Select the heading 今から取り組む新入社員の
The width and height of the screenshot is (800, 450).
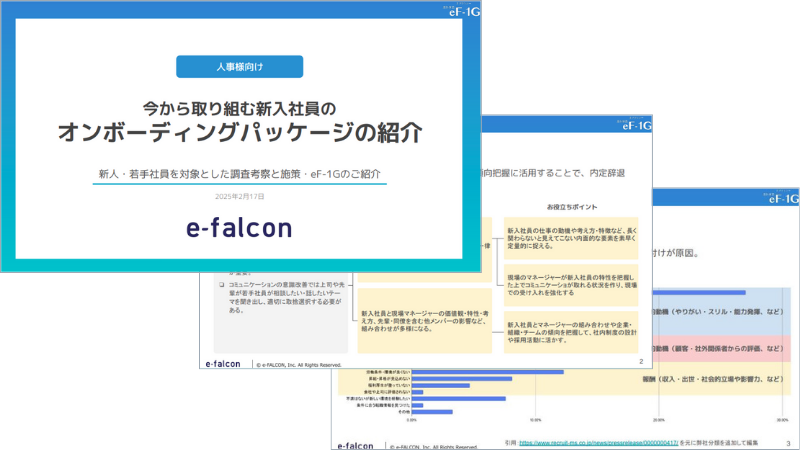pos(239,108)
